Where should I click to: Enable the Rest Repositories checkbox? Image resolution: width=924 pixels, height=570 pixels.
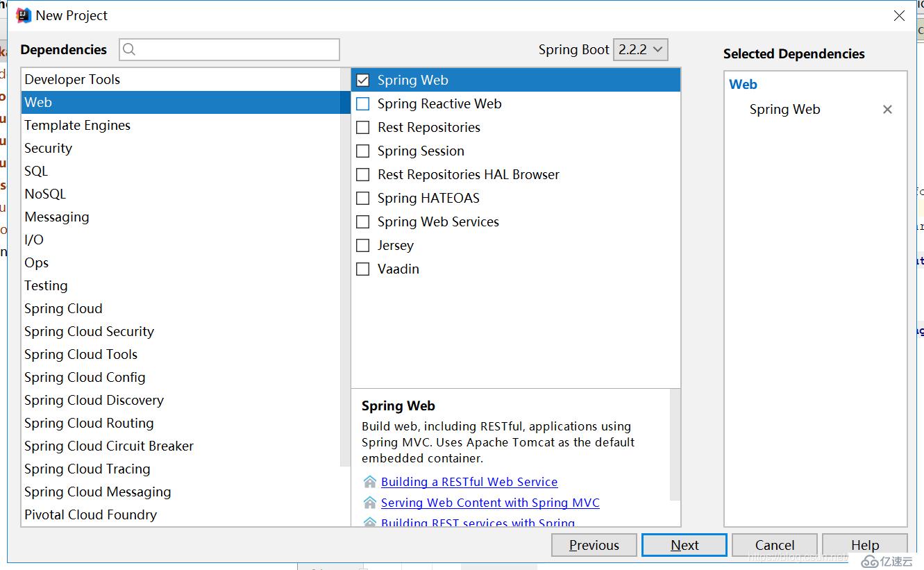[362, 128]
